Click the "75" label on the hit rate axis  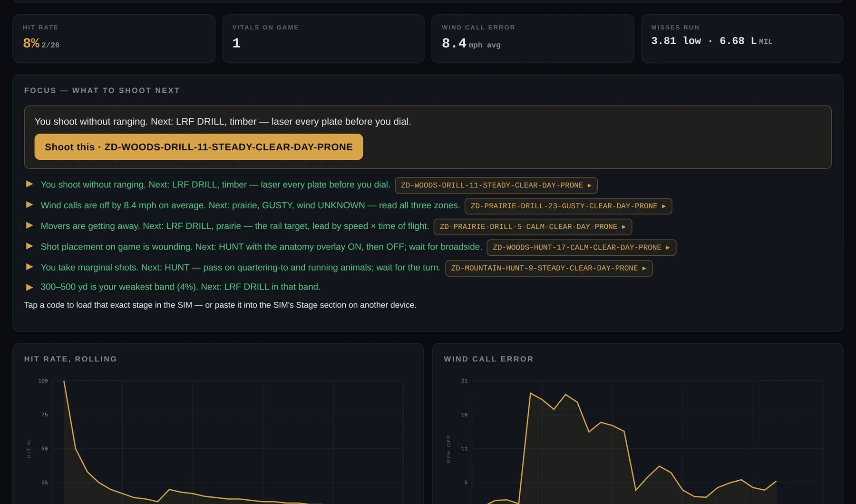coord(44,415)
